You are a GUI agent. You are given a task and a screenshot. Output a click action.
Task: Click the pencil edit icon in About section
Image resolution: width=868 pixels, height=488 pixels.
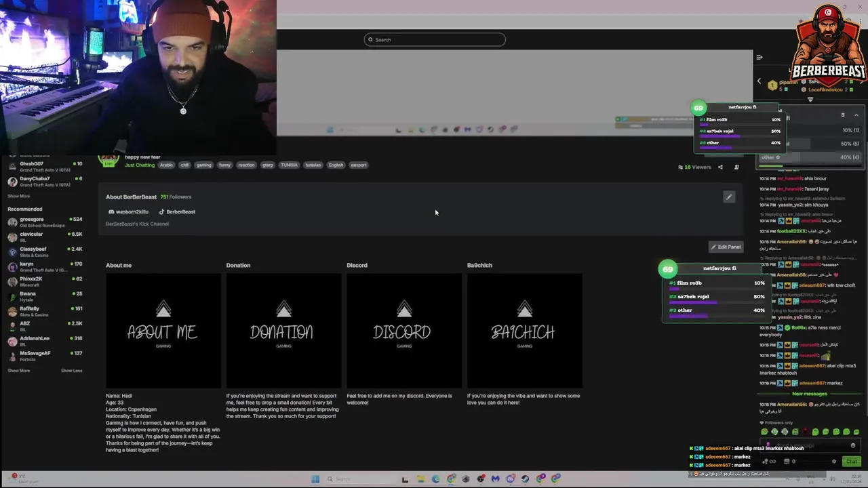pos(729,197)
